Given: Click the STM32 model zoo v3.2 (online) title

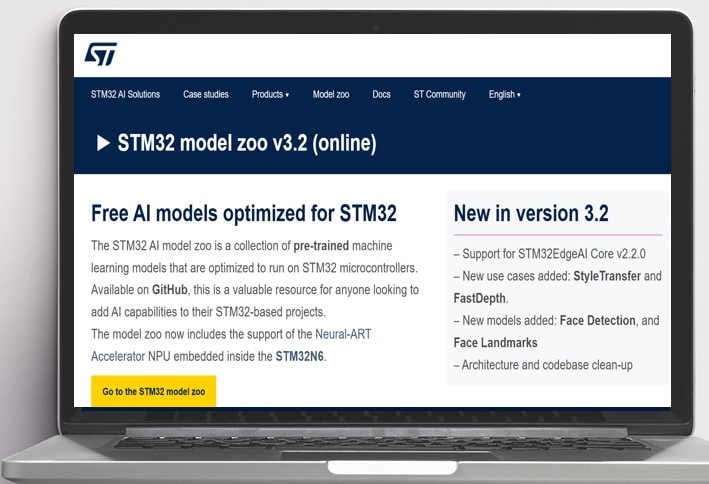Looking at the screenshot, I should tap(246, 143).
